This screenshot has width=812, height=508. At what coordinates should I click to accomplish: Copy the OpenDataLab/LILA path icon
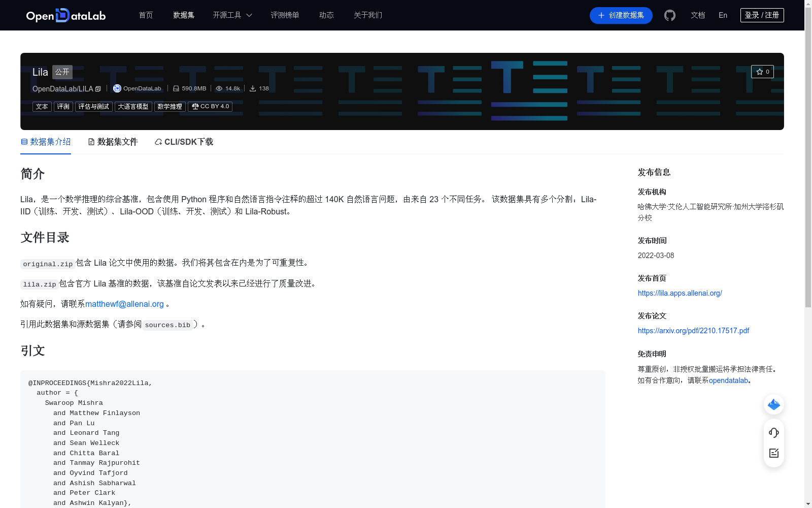98,89
